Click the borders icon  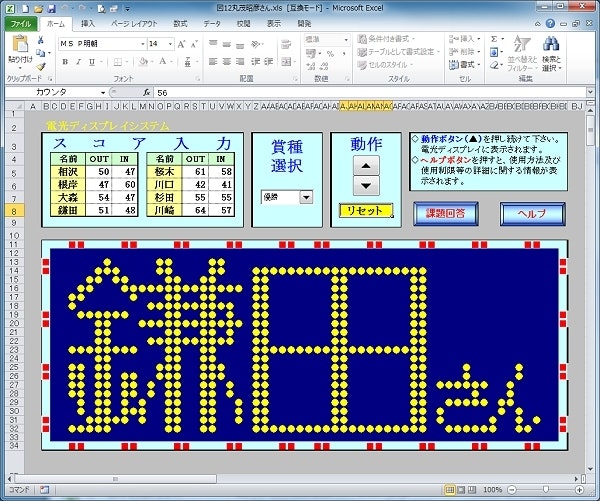118,62
